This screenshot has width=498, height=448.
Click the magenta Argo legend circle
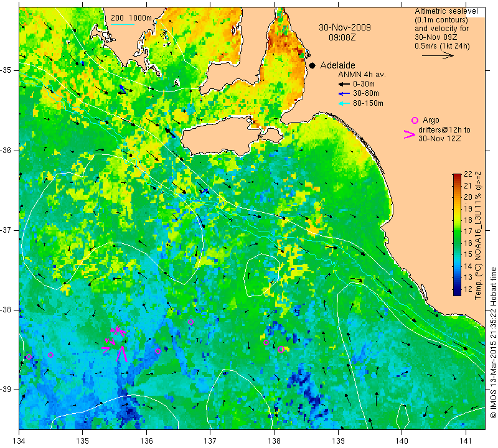point(415,120)
